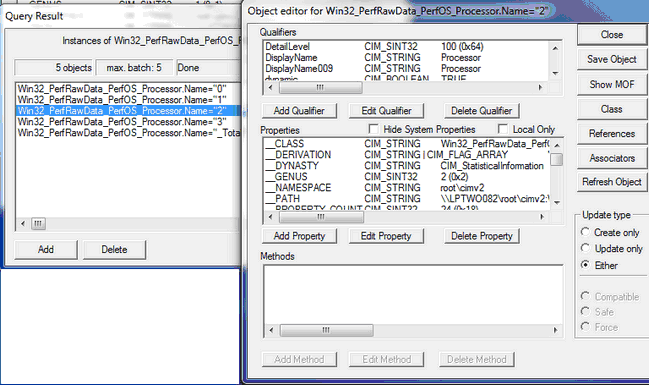Select Processor.Name="3" instance

click(128, 122)
